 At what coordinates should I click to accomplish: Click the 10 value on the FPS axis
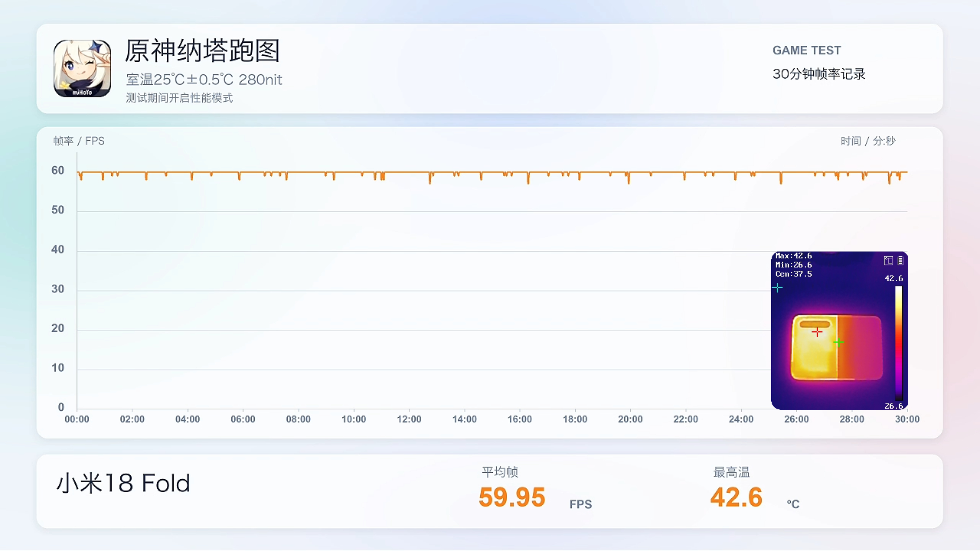(x=58, y=368)
